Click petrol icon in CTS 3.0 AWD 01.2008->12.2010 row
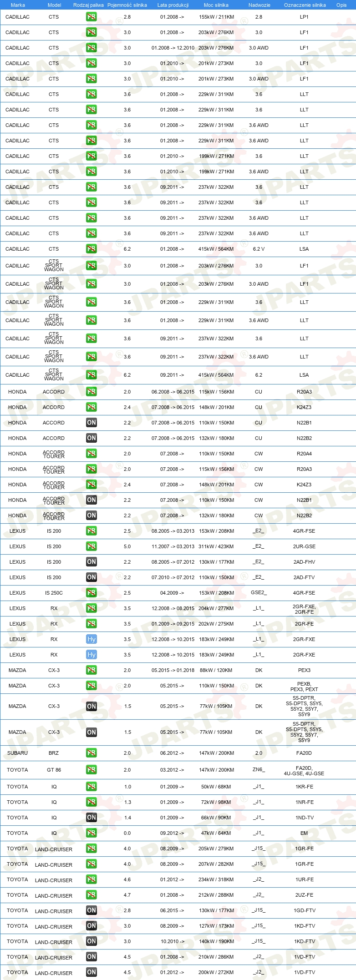This screenshot has height=980, width=356. click(x=92, y=48)
